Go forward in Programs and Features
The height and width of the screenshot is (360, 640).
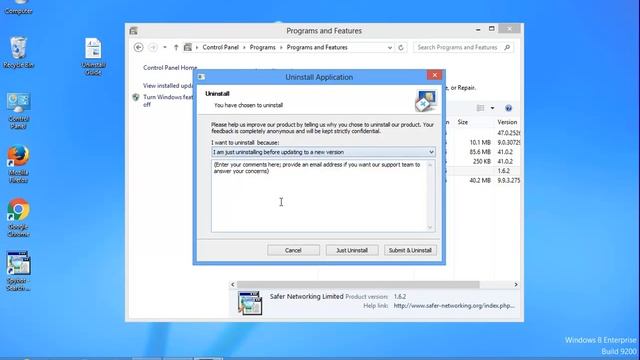153,47
